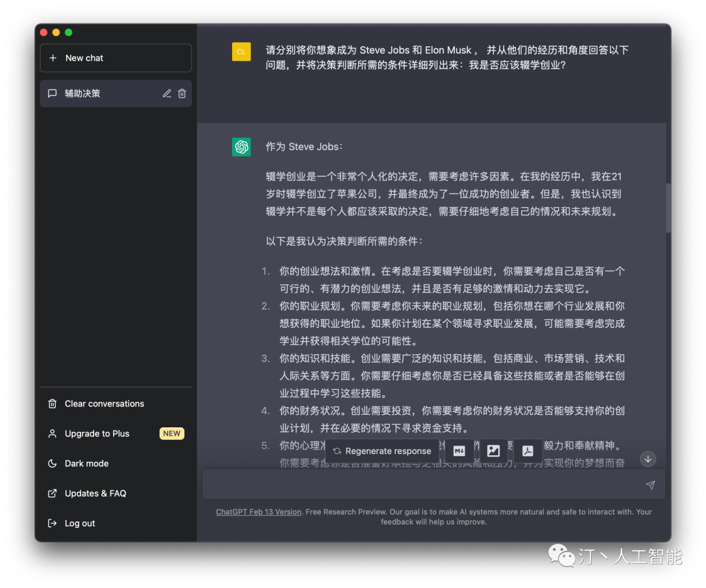Open the ChatGPT Feb 13 Version link
Image resolution: width=706 pixels, height=588 pixels.
click(x=258, y=512)
